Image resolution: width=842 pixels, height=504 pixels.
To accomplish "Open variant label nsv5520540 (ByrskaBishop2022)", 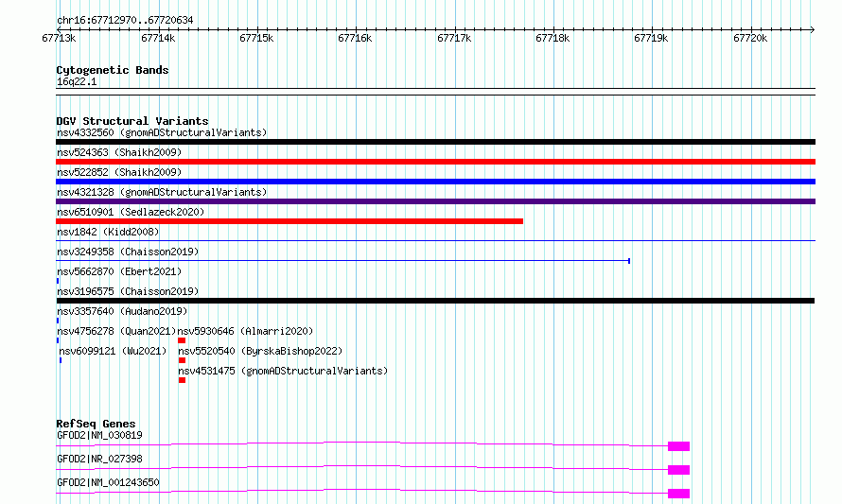I will tap(260, 351).
